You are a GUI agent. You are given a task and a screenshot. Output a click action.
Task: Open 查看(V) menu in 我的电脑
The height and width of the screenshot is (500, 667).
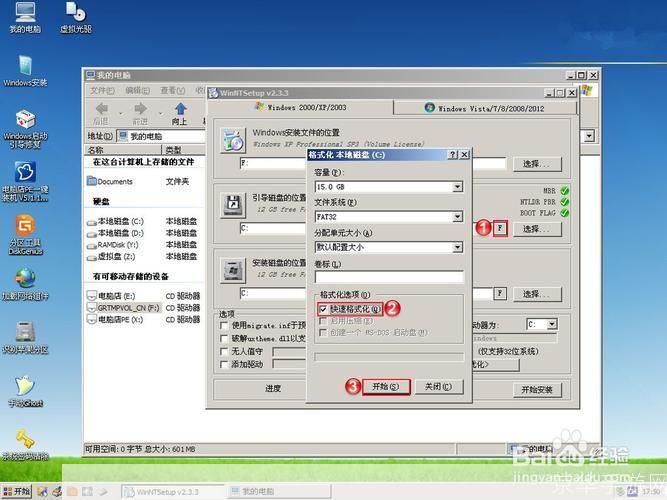point(172,91)
